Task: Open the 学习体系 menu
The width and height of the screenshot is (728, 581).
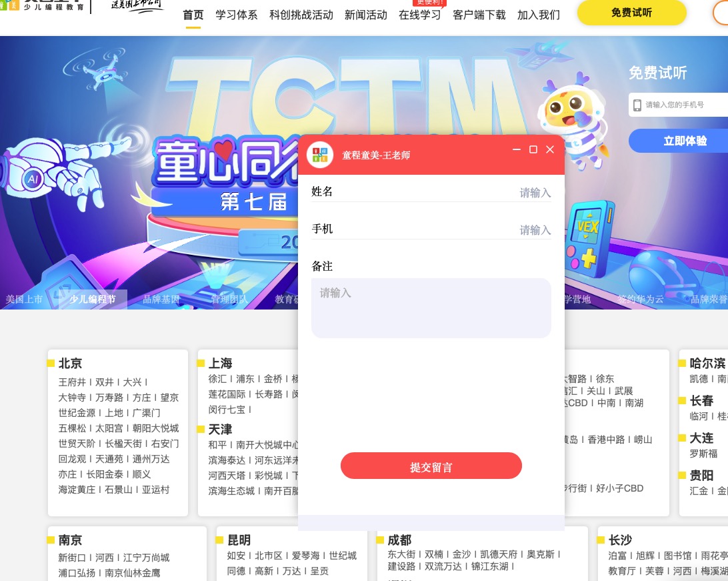Action: pos(236,15)
